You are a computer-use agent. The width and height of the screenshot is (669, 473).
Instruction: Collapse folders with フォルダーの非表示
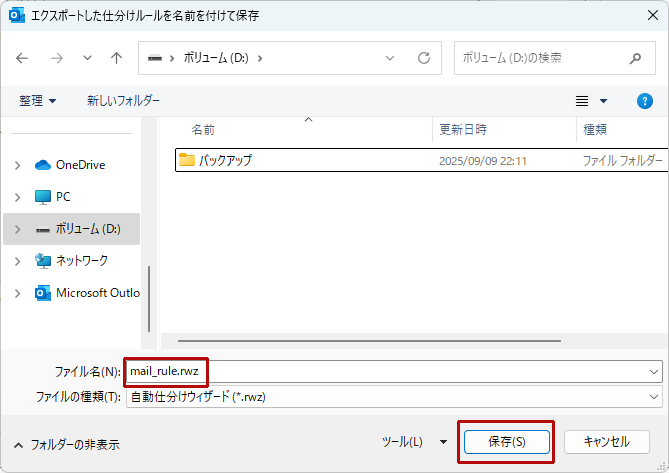coord(66,444)
